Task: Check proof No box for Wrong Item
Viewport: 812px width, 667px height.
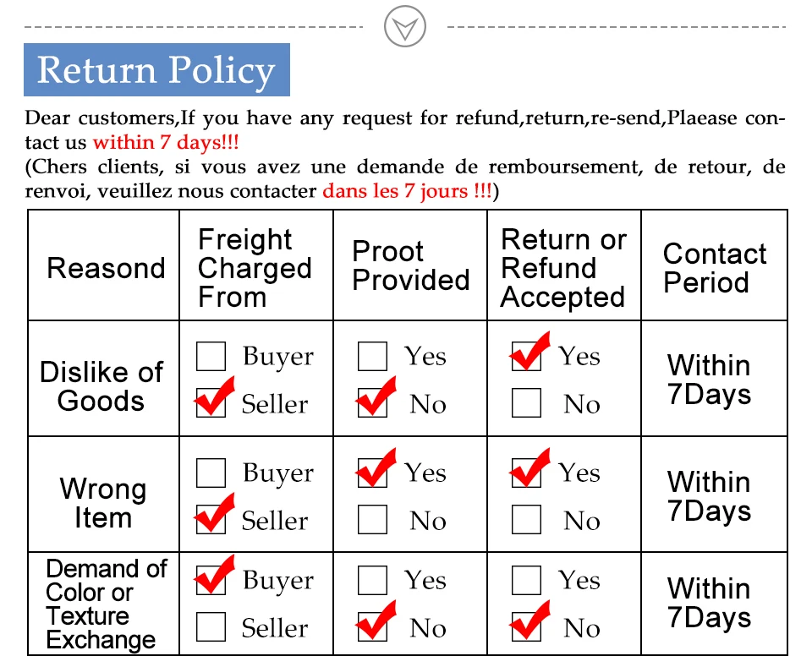Action: [x=372, y=519]
